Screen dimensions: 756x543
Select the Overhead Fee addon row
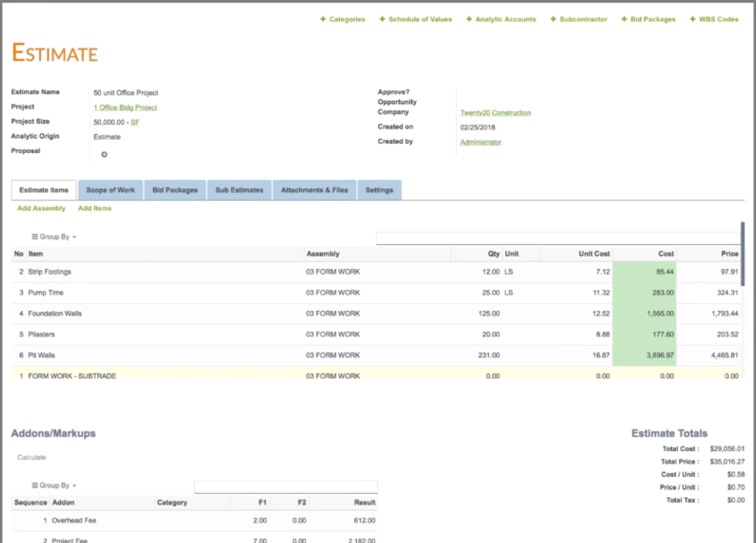click(x=194, y=521)
